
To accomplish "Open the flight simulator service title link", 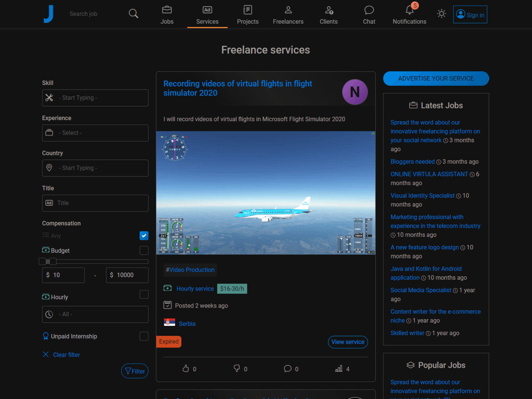I will click(238, 88).
